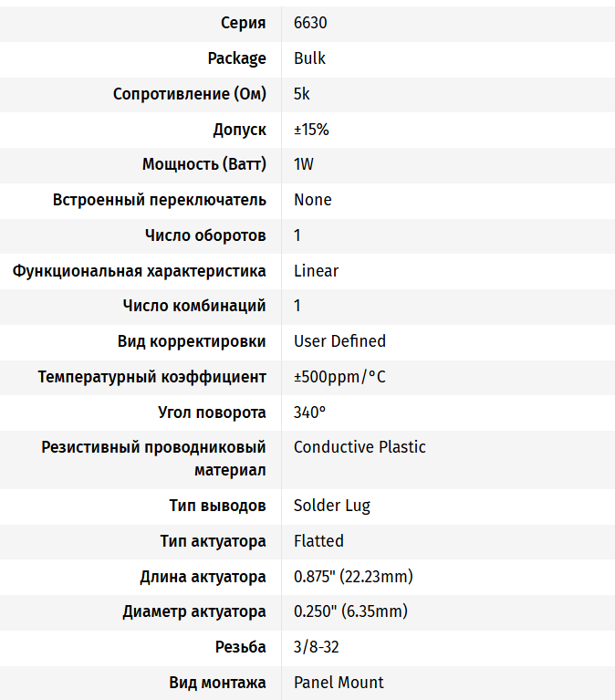
Task: Click the built-in switch value None
Action: 313,200
